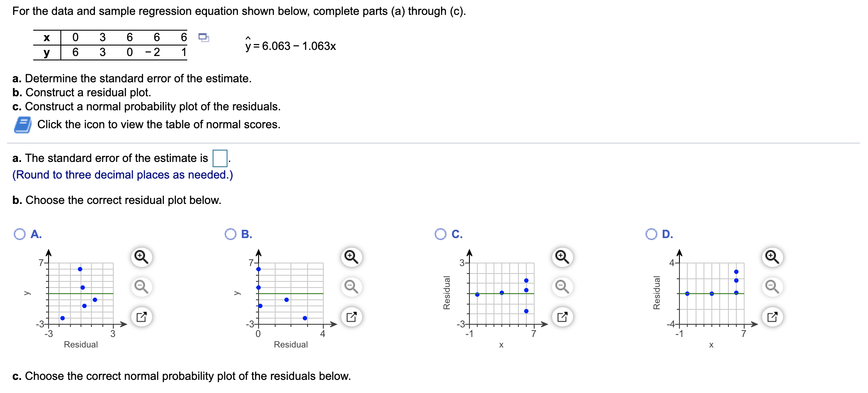
Task: Open plot C in enlarged external view
Action: [561, 317]
